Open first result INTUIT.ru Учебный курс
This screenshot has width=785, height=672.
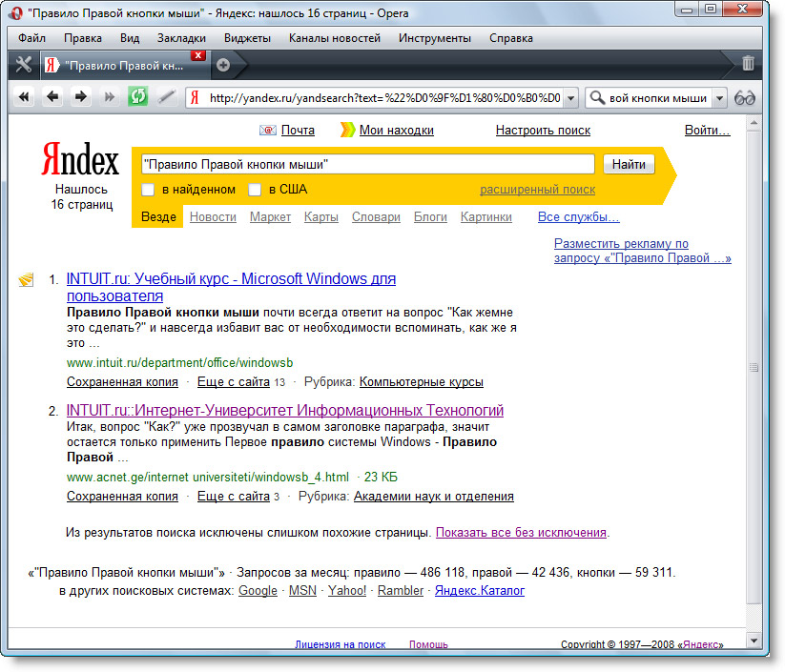click(231, 287)
